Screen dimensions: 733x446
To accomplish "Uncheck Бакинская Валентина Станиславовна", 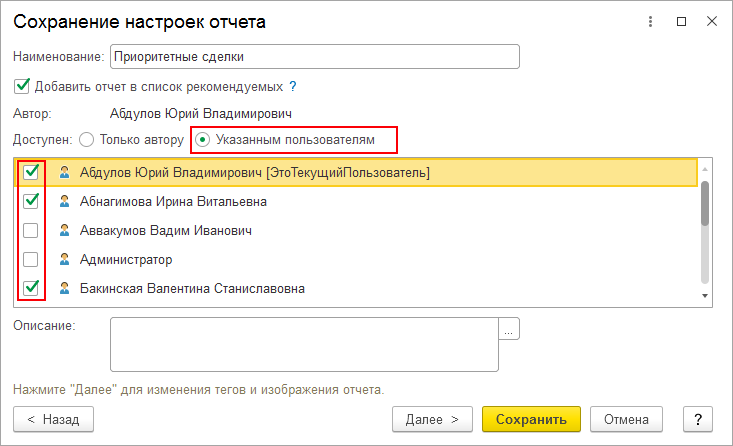I will coord(31,289).
